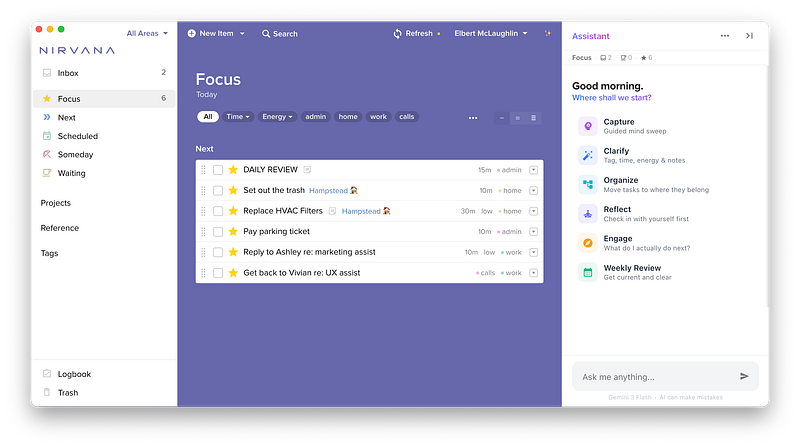Viewport: 800px width, 448px height.
Task: Open the Inbox list in sidebar
Action: pyautogui.click(x=68, y=73)
